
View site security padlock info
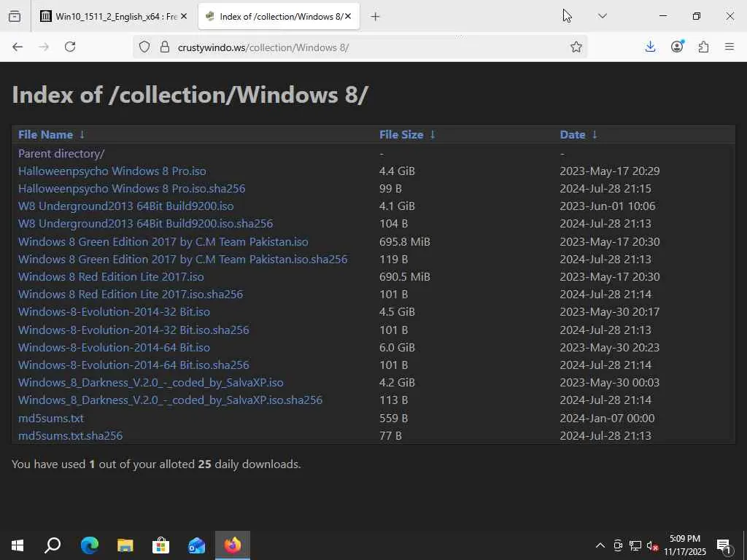(165, 47)
